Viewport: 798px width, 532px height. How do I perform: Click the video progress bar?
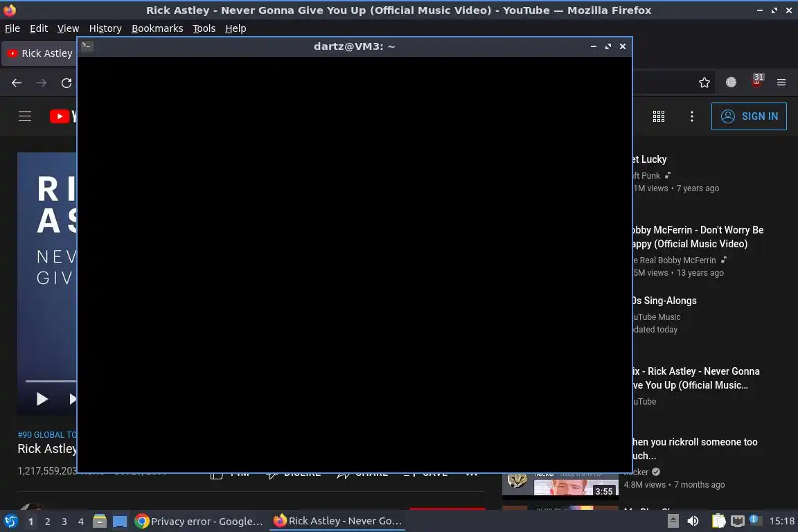point(51,381)
